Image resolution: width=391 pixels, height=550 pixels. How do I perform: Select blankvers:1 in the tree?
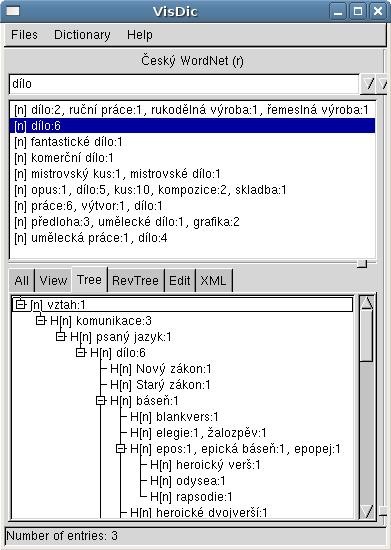tap(174, 417)
